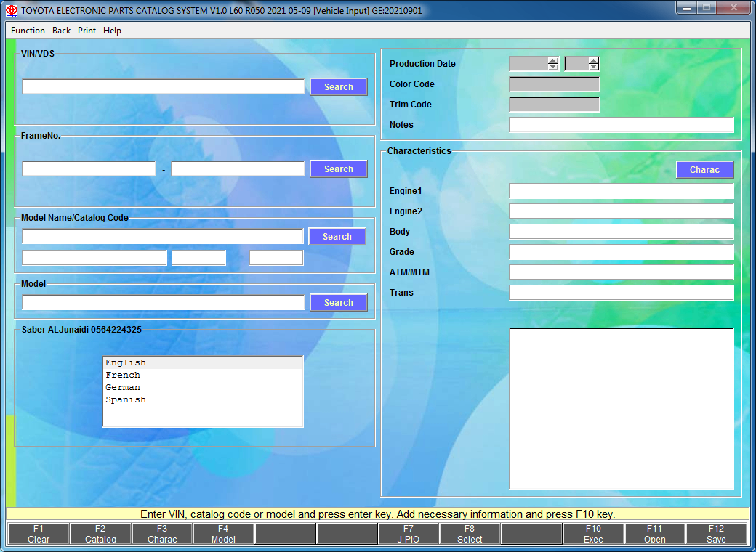Increase second Production Date spinner value
Screen dimensions: 756x552
click(593, 60)
